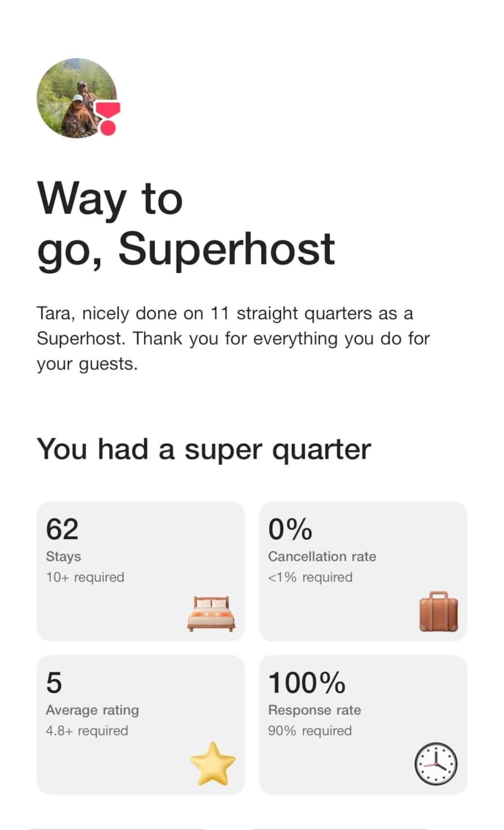Image resolution: width=504 pixels, height=830 pixels.
Task: Tap the "10+ required" text
Action: (x=85, y=577)
